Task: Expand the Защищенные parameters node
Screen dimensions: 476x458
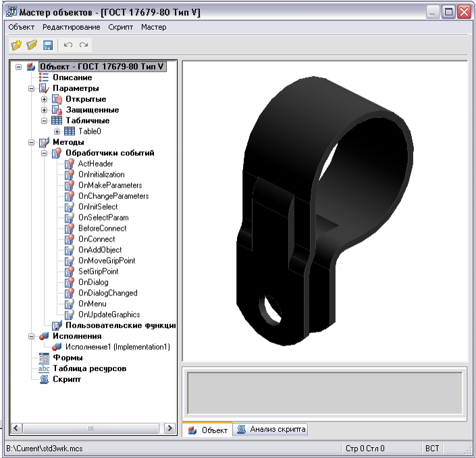Action: (x=44, y=110)
